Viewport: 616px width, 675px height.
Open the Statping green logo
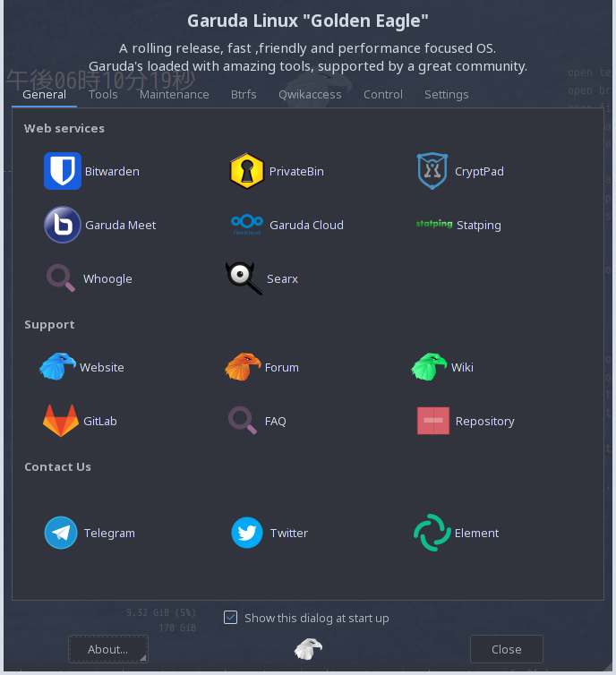click(x=434, y=224)
